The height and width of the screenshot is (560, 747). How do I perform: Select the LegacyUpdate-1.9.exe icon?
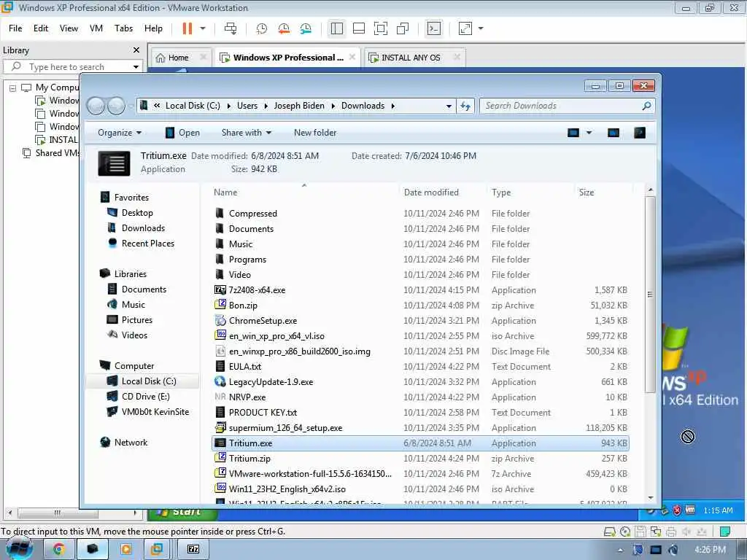220,381
